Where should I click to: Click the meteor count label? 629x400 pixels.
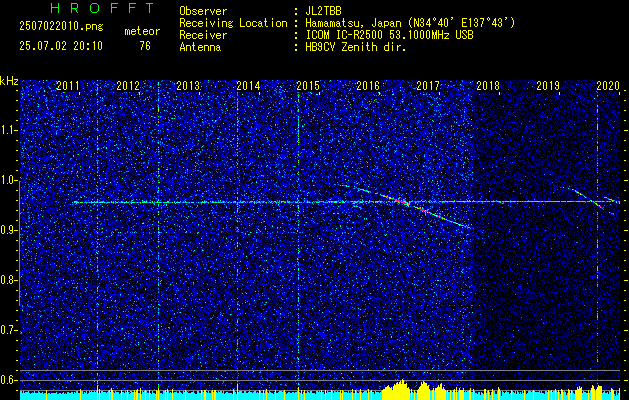coord(142,31)
